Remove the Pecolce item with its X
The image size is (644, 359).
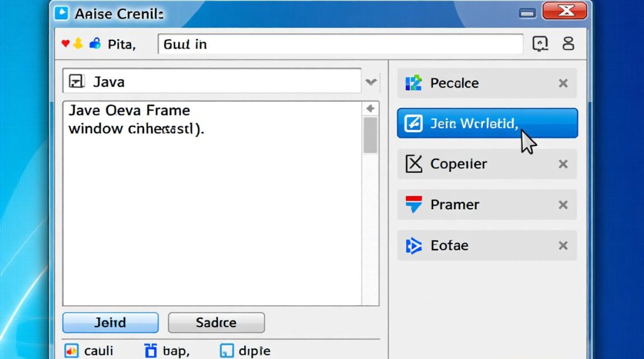(x=563, y=83)
